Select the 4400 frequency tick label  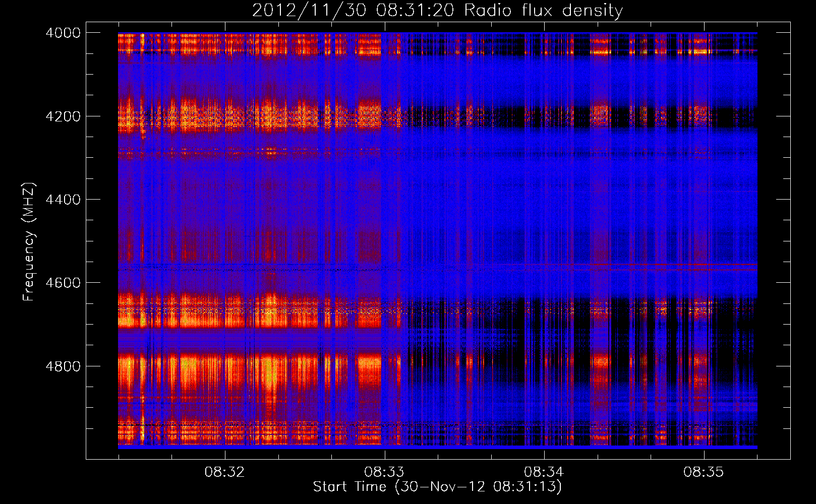click(x=63, y=200)
